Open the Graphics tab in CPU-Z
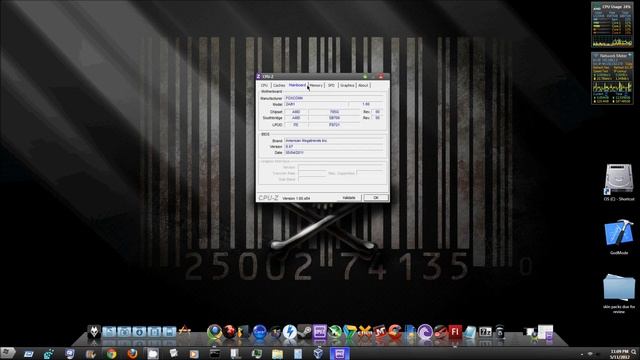The image size is (640, 360). tap(347, 85)
